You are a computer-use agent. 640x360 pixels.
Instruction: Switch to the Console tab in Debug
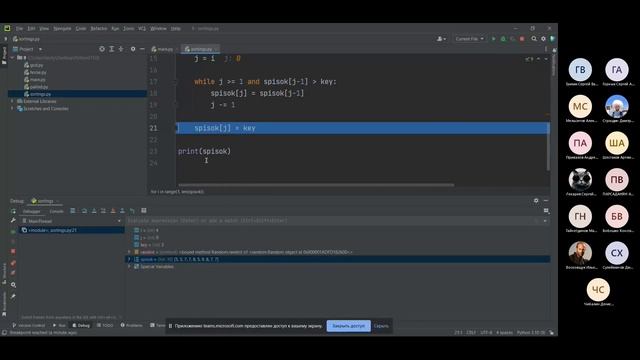[x=56, y=211]
